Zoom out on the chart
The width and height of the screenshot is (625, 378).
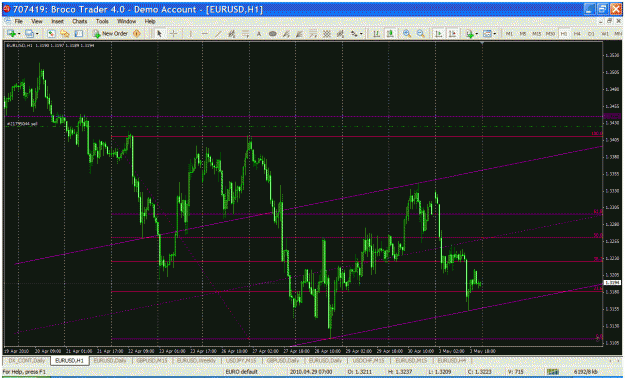(x=421, y=34)
